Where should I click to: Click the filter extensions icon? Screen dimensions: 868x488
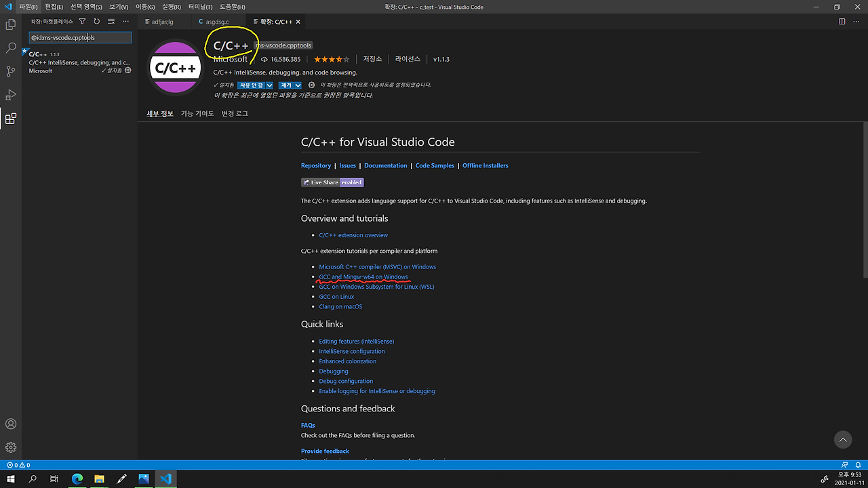point(82,22)
